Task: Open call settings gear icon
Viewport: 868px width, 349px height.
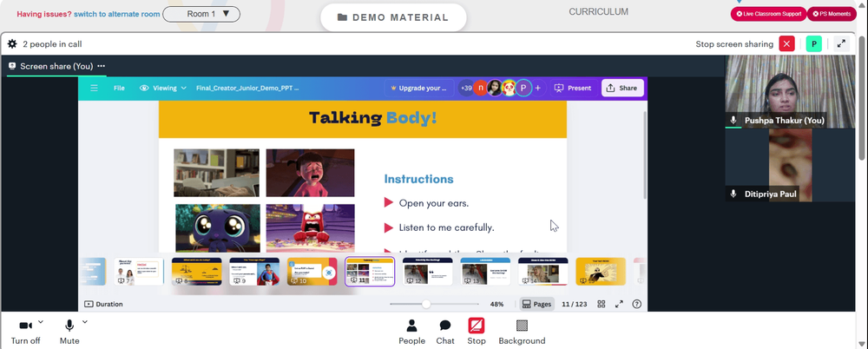Action: [x=12, y=43]
